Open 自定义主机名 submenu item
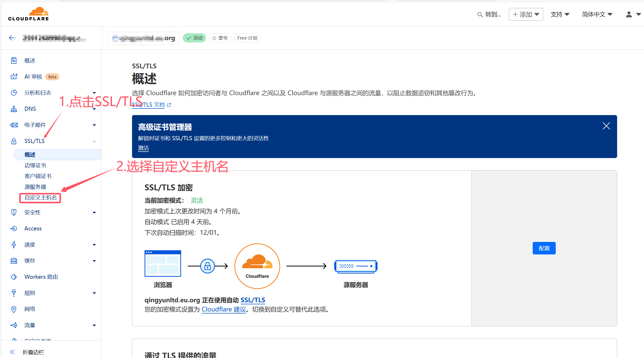 click(40, 198)
